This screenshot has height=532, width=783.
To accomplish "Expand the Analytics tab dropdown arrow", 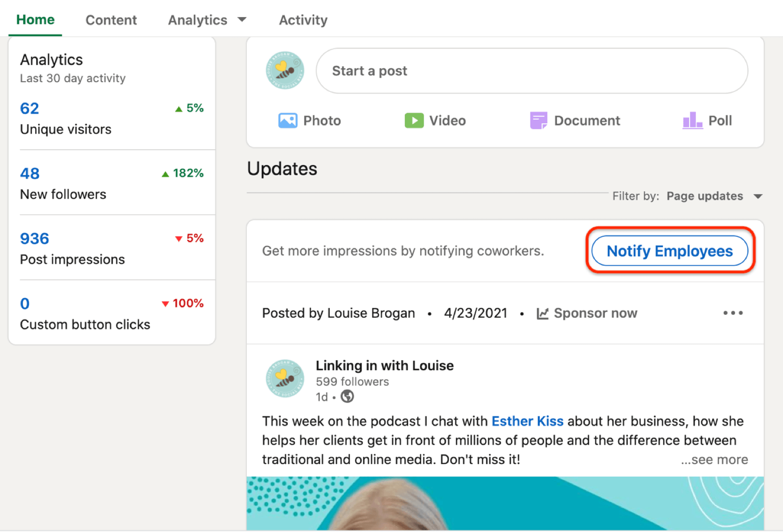I will 242,20.
